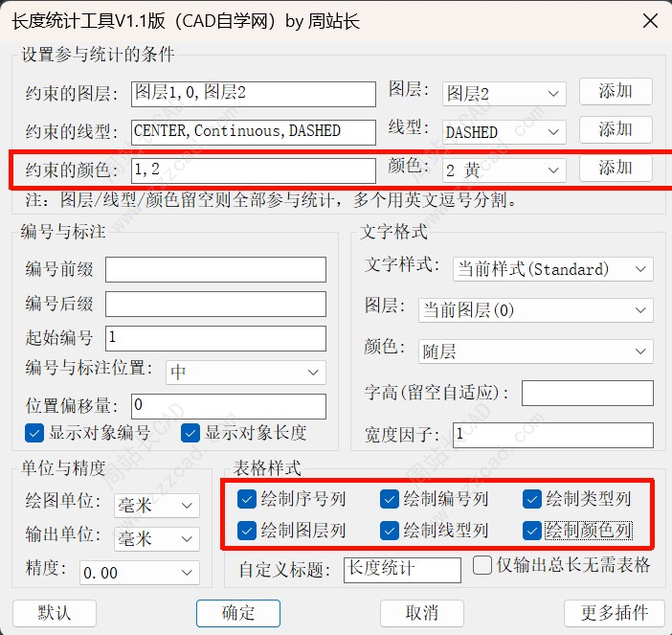Open the 颜色 dropdown showing 2 黄
The height and width of the screenshot is (635, 672).
click(x=504, y=170)
